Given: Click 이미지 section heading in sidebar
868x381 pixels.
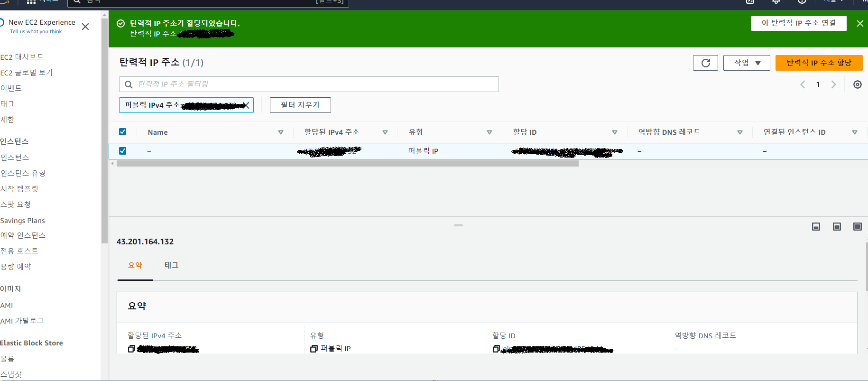Looking at the screenshot, I should (10, 289).
